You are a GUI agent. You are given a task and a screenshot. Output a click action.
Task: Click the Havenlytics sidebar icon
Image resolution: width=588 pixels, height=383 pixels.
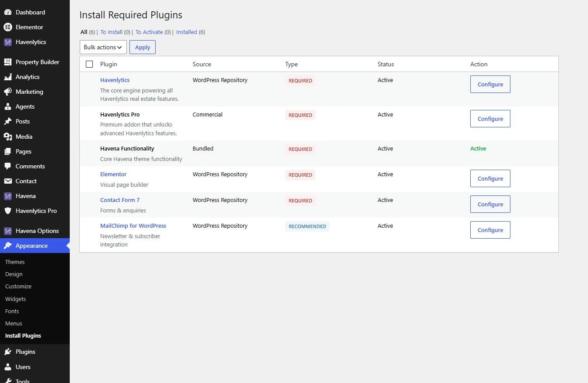click(x=8, y=42)
